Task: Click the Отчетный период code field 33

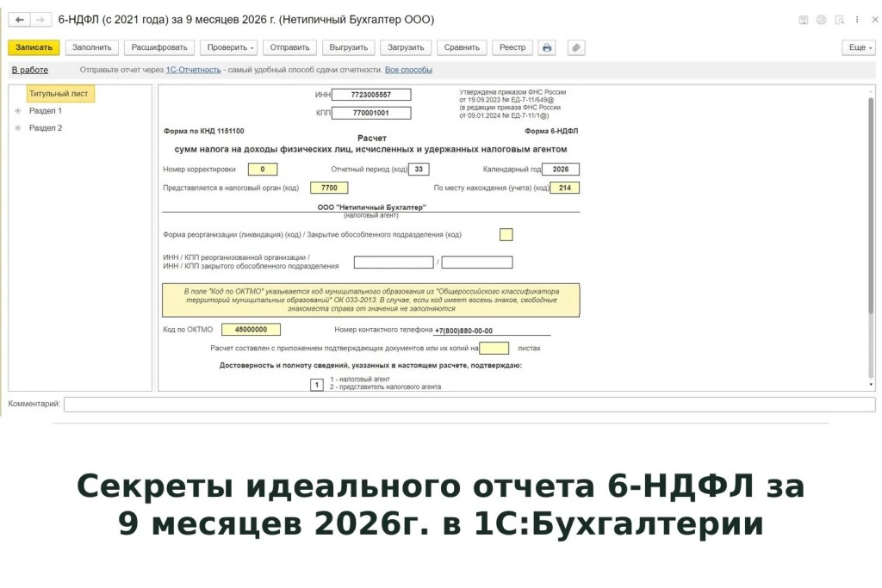Action: pyautogui.click(x=419, y=170)
